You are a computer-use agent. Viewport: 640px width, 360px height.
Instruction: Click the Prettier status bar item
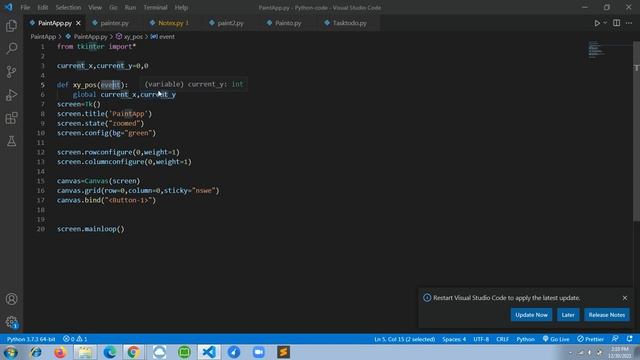click(590, 339)
